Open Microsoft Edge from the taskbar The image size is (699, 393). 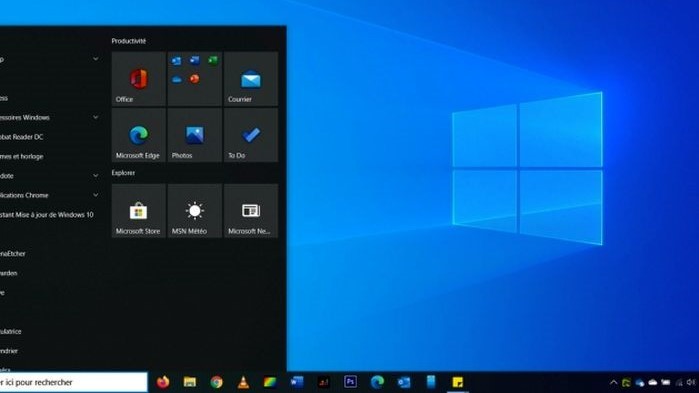(x=377, y=382)
